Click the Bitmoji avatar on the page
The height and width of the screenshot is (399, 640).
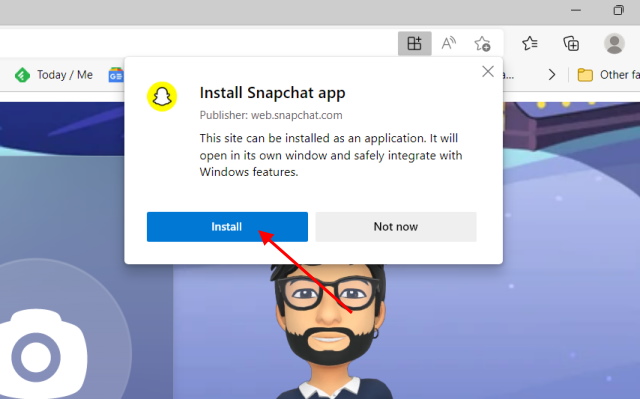point(330,331)
